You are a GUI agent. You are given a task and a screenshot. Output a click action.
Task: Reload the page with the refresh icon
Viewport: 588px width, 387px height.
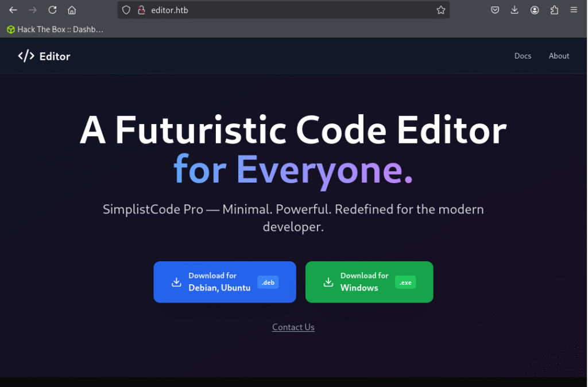pyautogui.click(x=52, y=10)
